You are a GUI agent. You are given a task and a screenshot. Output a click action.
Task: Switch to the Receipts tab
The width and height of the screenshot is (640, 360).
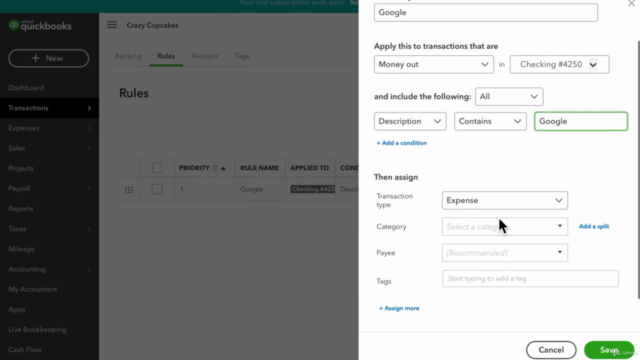pyautogui.click(x=204, y=56)
